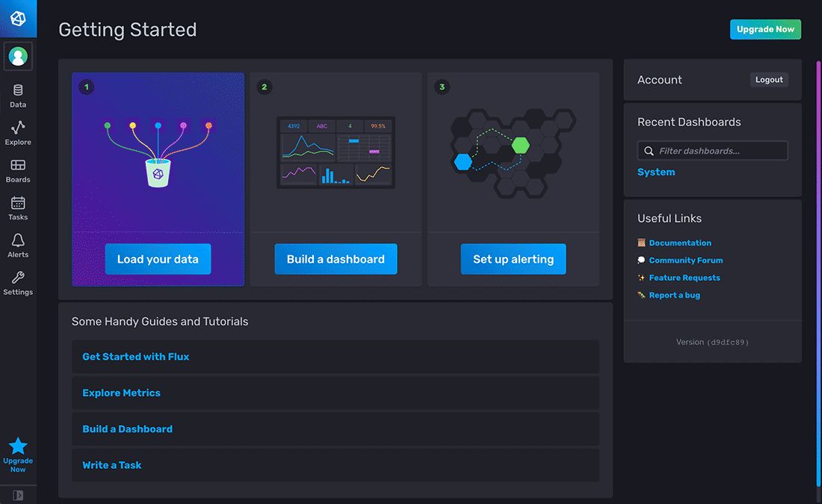Collapse the sidebar with bottom icon

pos(17,494)
